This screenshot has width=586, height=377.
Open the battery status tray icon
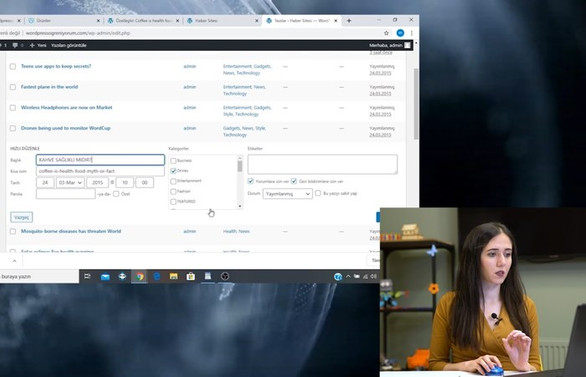coord(357,276)
